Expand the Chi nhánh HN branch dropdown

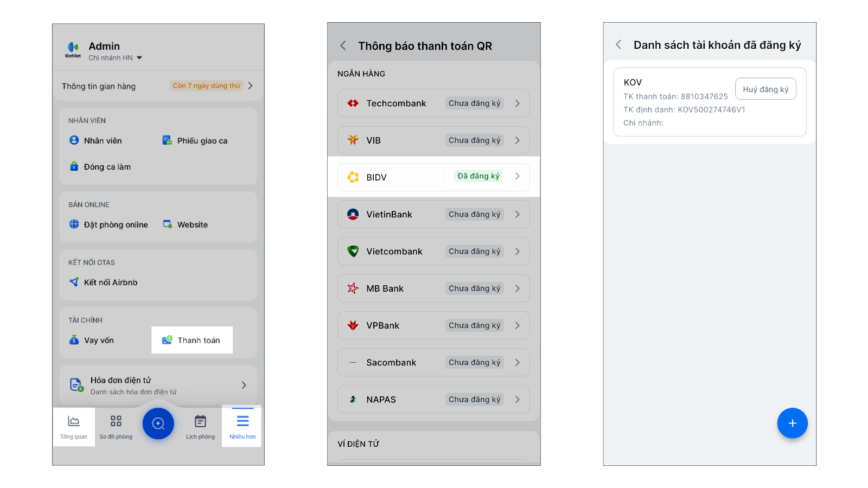point(139,58)
